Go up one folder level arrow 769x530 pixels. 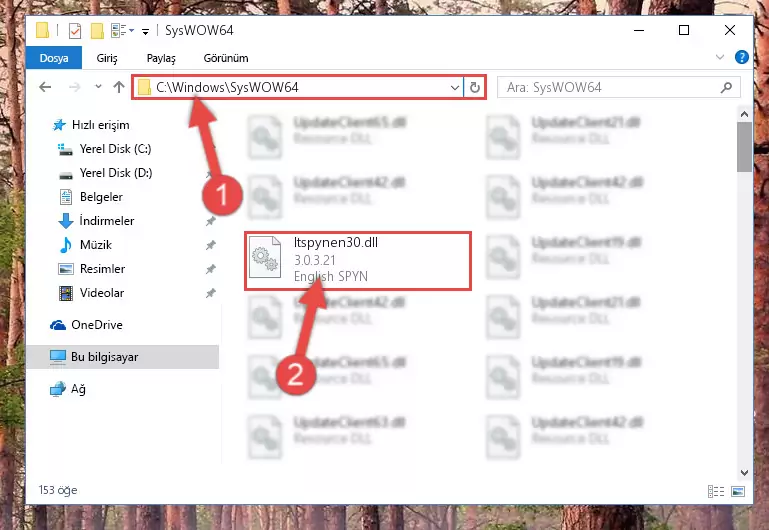pyautogui.click(x=119, y=87)
